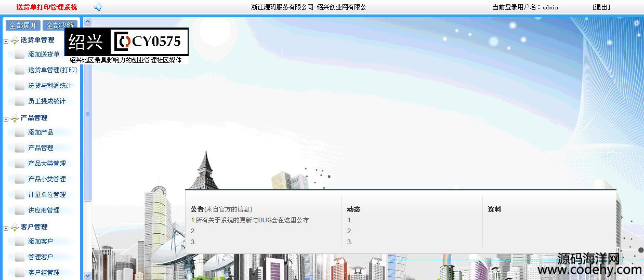Click the speaker sound icon in header
The image size is (644, 280).
coord(98,7)
